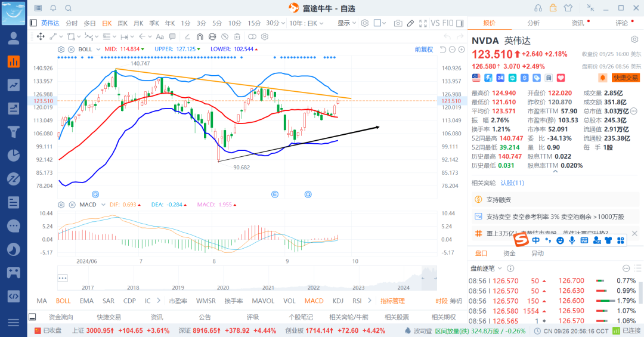The height and width of the screenshot is (337, 644).
Task: Select the crosshair move cursor tool
Action: point(41,36)
